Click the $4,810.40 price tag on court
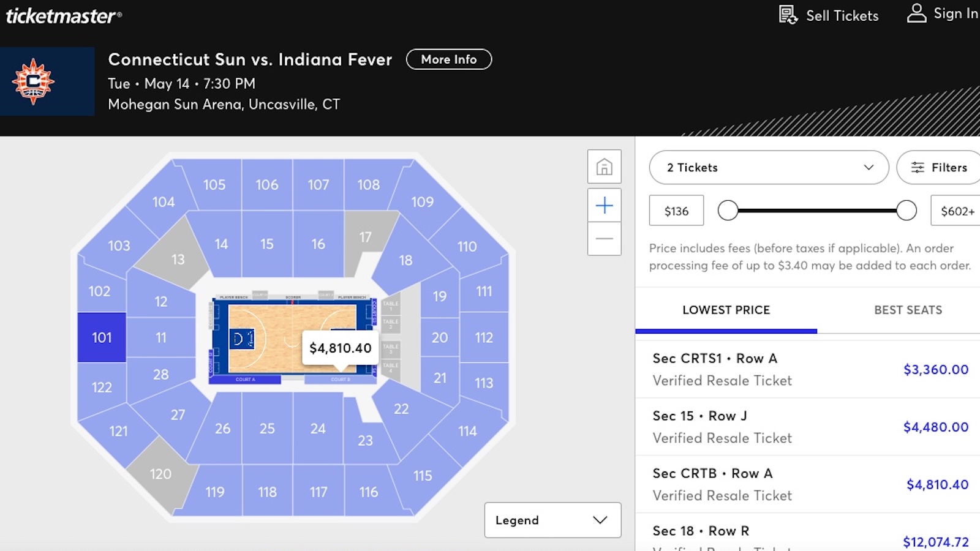This screenshot has width=980, height=551. pyautogui.click(x=341, y=348)
